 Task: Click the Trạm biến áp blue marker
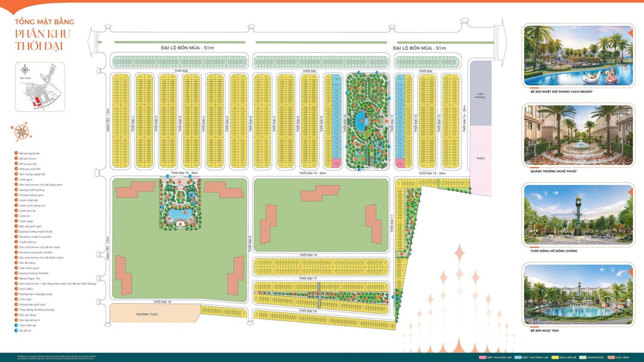click(16, 325)
